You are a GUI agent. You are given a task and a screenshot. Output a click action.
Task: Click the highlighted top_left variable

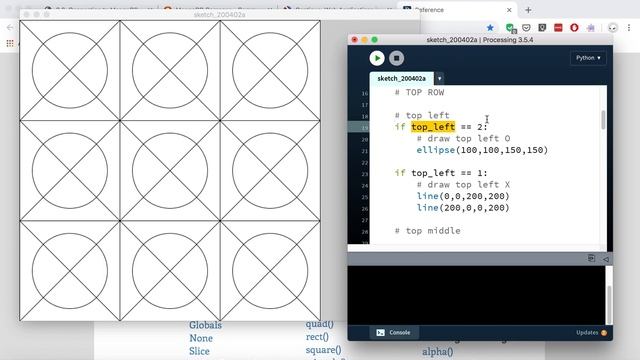(433, 127)
